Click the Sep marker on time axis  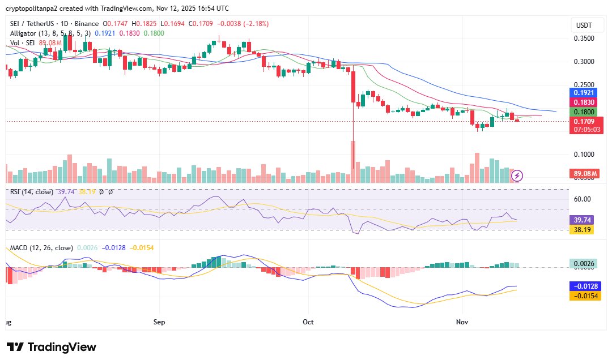pos(159,322)
